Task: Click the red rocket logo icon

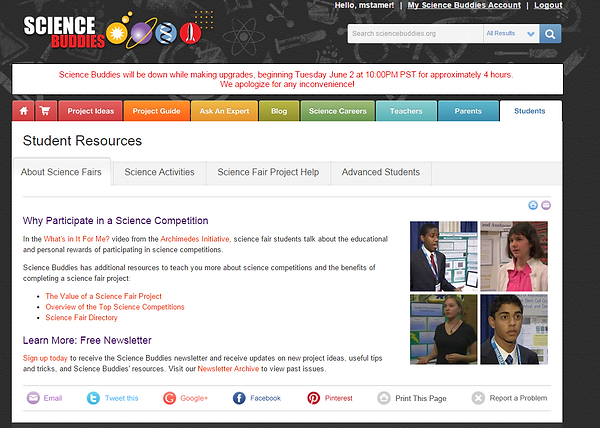Action: pyautogui.click(x=191, y=33)
